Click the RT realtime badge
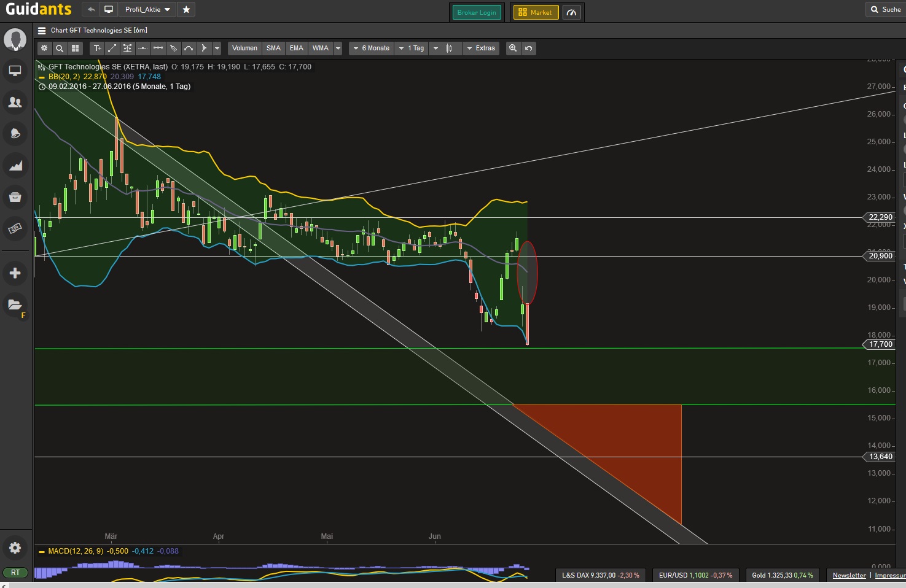Viewport: 906px width, 588px height. pos(15,573)
